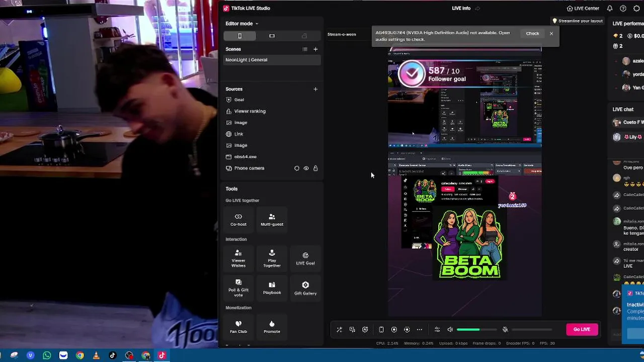Click the AI icon in bottom toolbar
Image resolution: width=644 pixels, height=362 pixels.
365,330
